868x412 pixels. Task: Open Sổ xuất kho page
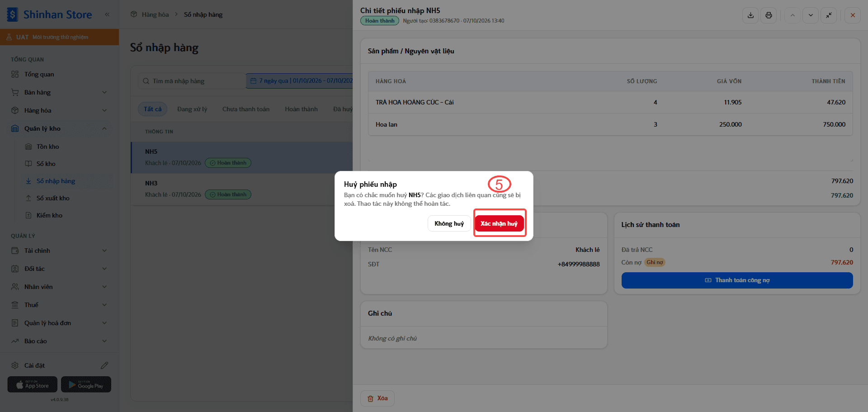66,198
